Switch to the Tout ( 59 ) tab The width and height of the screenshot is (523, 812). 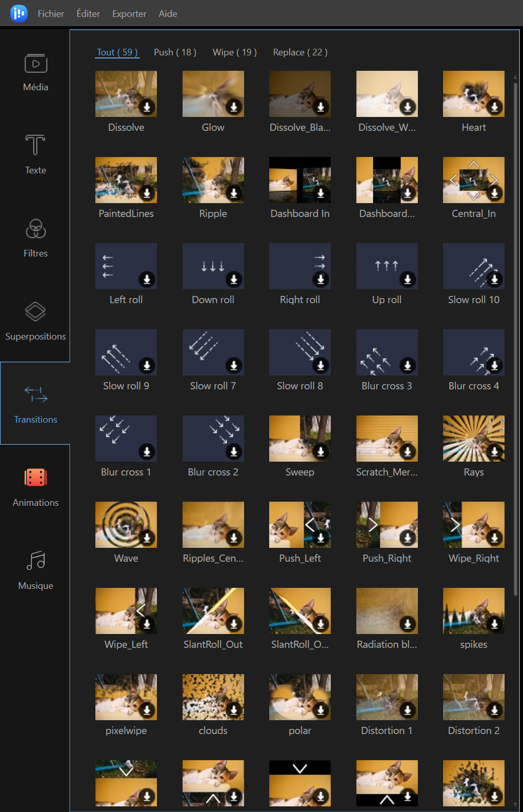(117, 52)
